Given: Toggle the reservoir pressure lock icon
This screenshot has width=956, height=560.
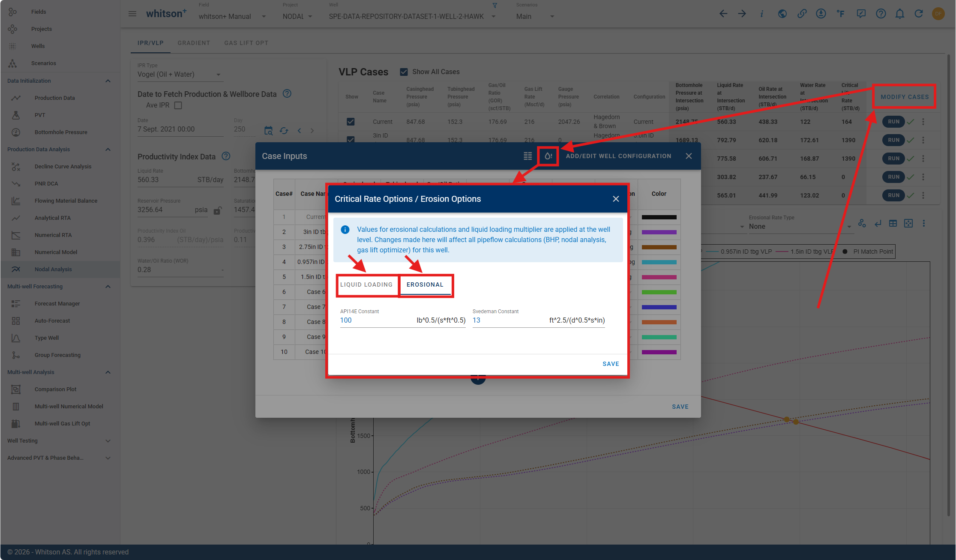Looking at the screenshot, I should (x=218, y=210).
